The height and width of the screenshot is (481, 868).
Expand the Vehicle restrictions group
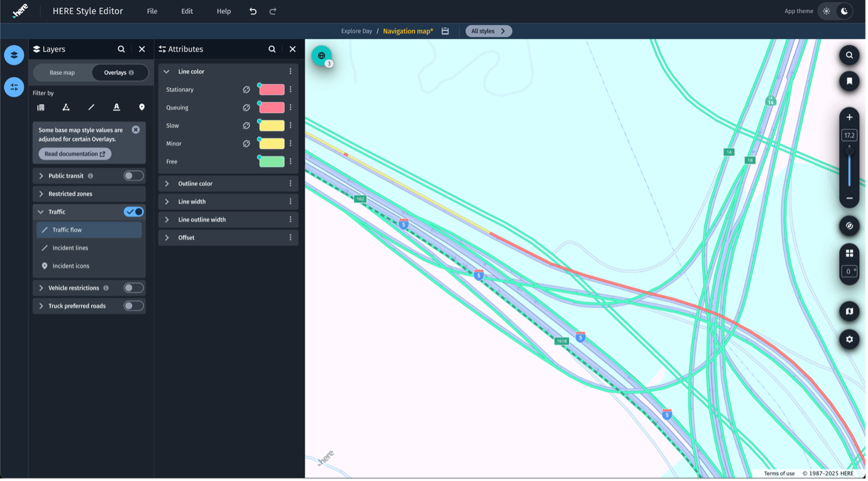(41, 288)
